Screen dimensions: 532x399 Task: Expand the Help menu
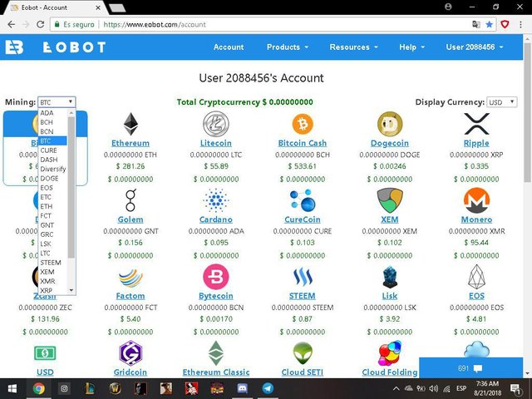tap(412, 47)
